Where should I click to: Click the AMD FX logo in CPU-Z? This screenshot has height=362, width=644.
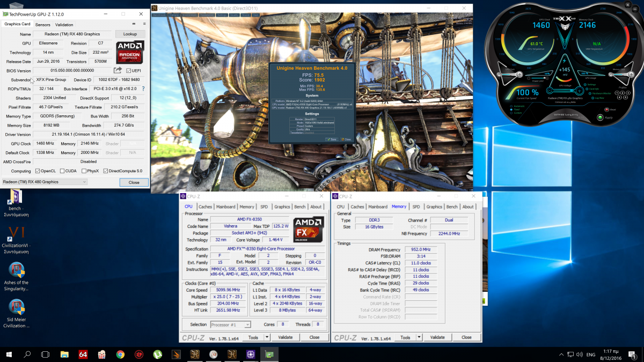[308, 230]
